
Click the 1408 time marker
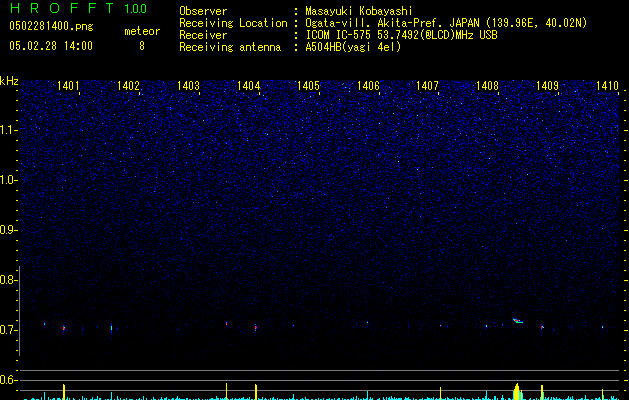coord(487,85)
